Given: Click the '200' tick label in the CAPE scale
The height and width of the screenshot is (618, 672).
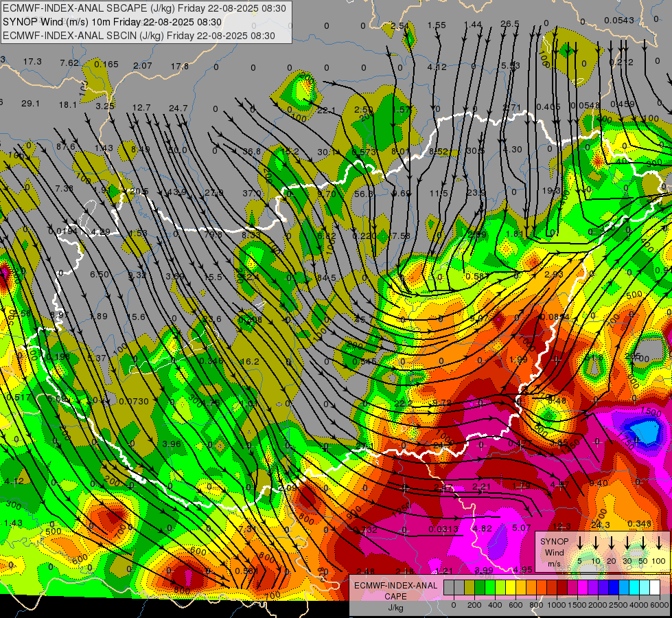Looking at the screenshot, I should click(474, 605).
